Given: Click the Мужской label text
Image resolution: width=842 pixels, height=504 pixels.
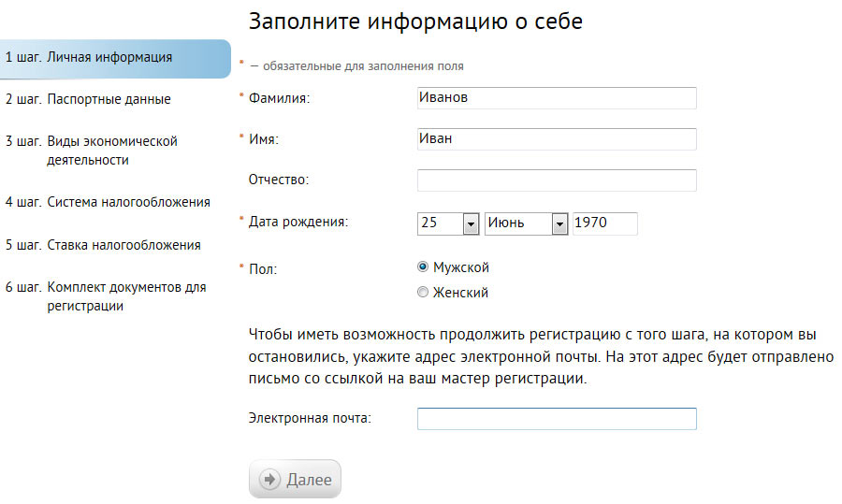Looking at the screenshot, I should tap(460, 267).
